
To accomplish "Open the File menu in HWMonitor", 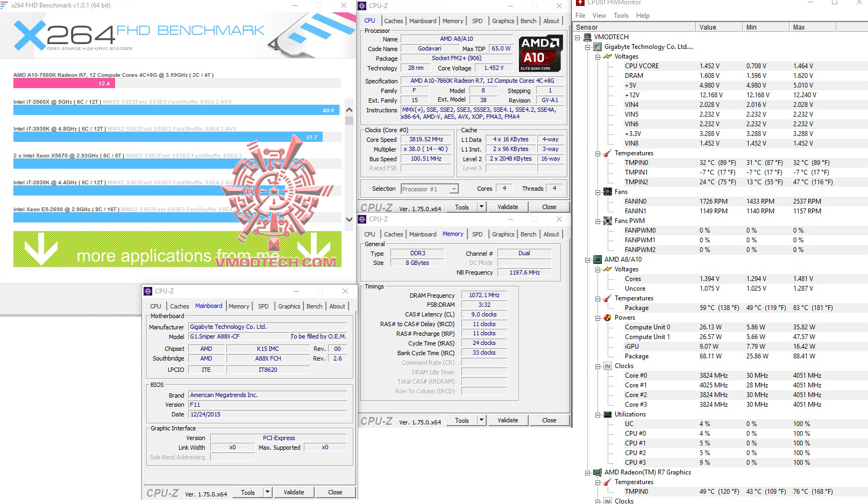I will 581,16.
